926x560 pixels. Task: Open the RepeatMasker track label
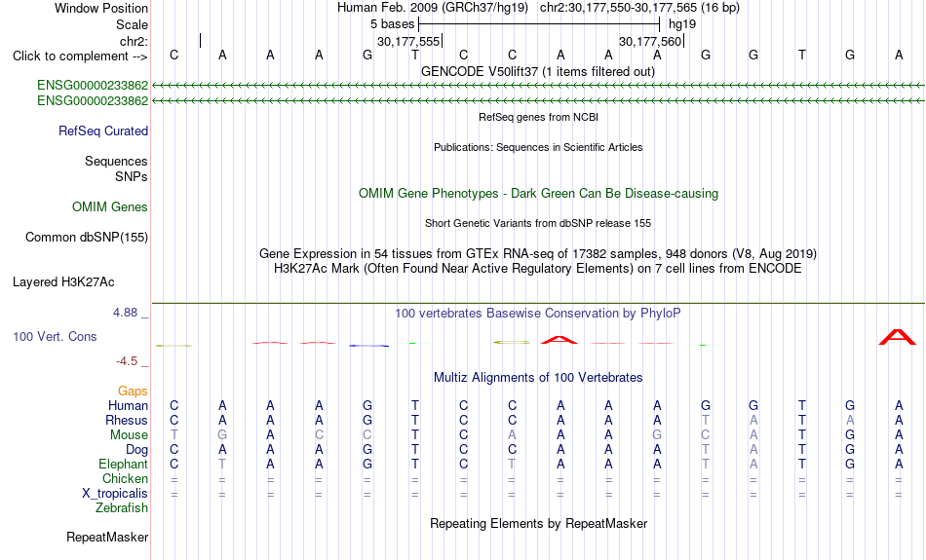pyautogui.click(x=107, y=537)
